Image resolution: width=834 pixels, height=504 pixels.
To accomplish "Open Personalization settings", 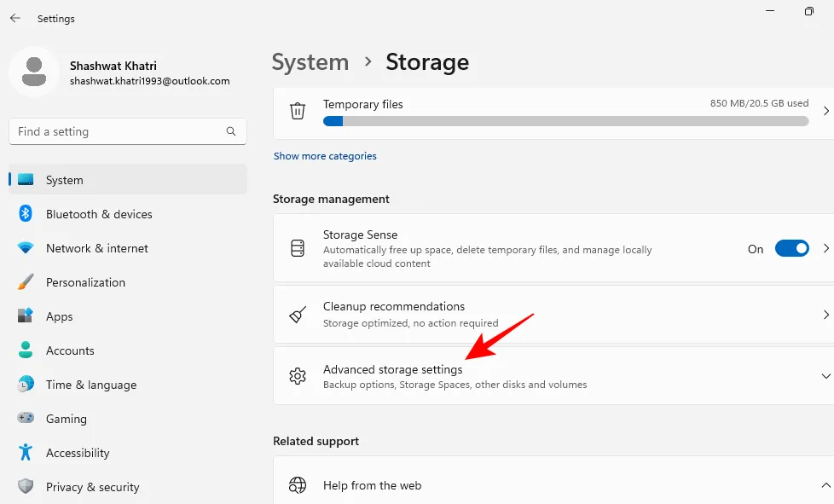I will (x=128, y=281).
